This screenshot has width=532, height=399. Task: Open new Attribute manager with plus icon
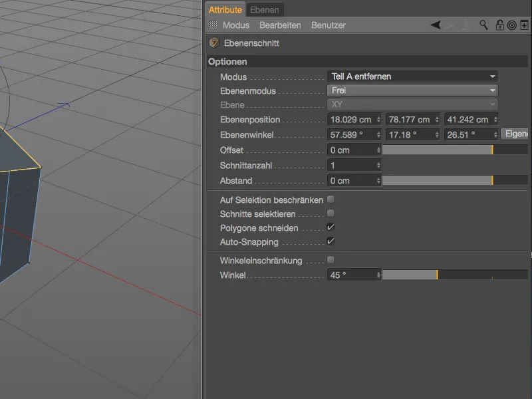coord(524,25)
